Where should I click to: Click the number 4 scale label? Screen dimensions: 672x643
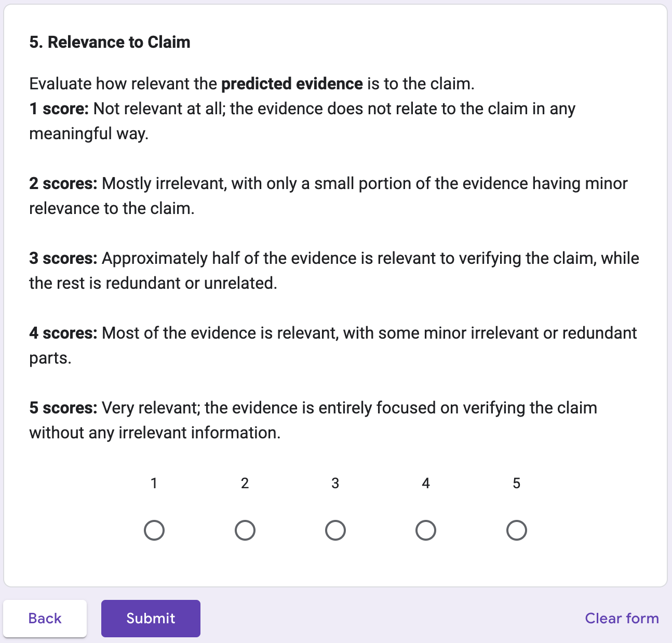[x=426, y=484]
